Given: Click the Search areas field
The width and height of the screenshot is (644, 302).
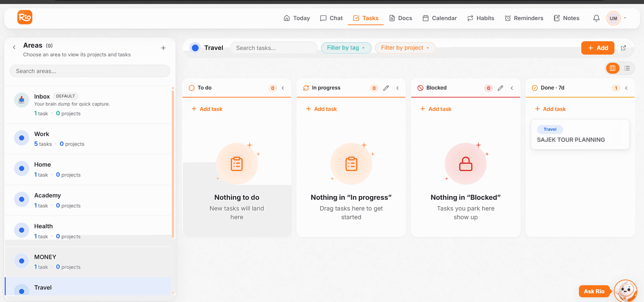Looking at the screenshot, I should (90, 71).
